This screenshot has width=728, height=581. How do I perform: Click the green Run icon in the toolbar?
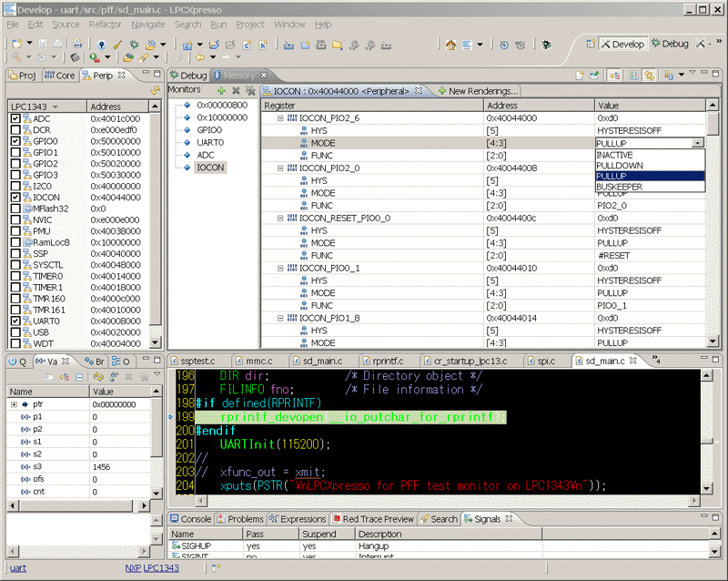click(95, 57)
